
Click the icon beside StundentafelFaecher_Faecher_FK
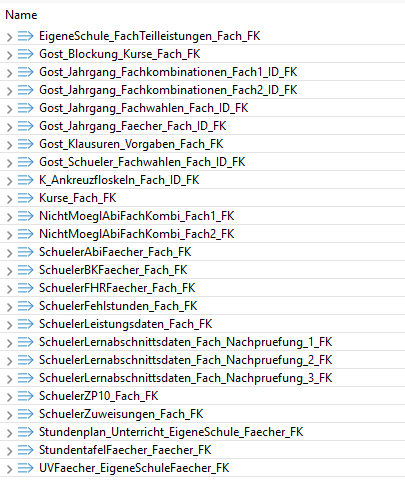(26, 450)
